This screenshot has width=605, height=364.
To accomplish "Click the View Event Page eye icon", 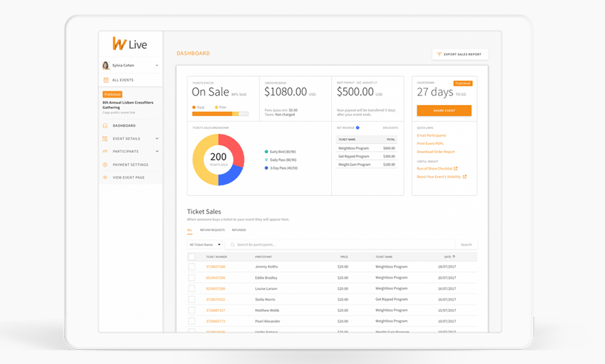I will coord(105,178).
